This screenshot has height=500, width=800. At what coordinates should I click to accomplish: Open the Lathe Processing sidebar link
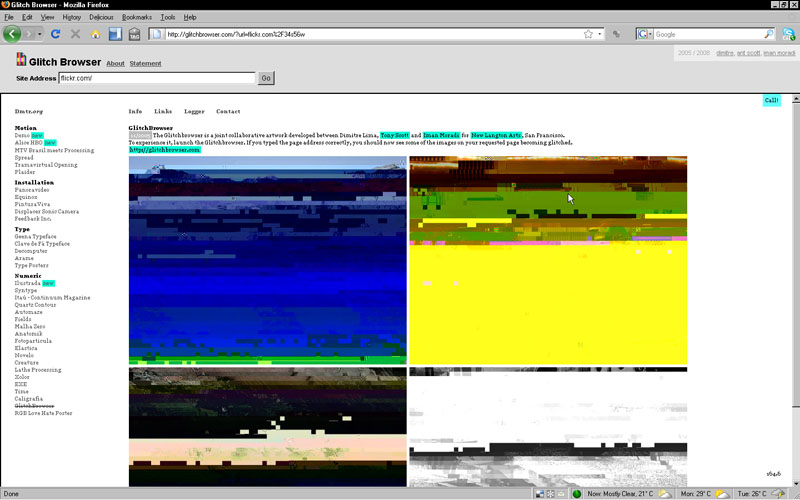(38, 369)
